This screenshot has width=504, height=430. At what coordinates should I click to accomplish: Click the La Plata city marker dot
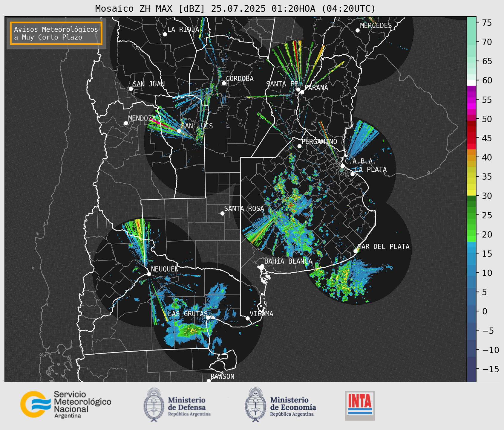353,174
